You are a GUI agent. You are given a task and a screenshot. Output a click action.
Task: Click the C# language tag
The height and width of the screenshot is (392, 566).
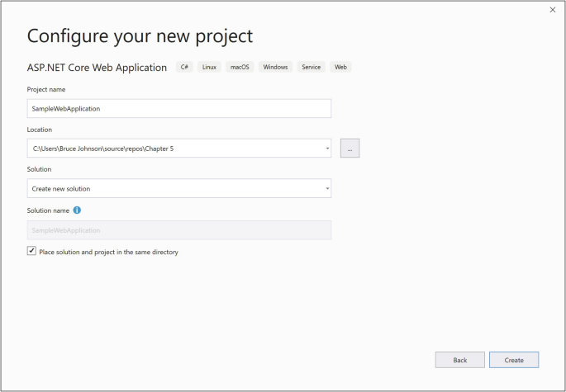184,67
